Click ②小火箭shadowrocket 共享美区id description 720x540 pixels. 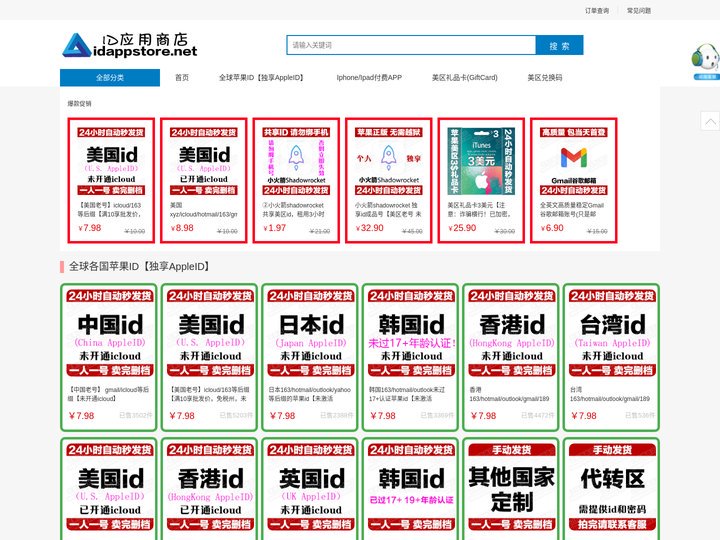coord(294,210)
